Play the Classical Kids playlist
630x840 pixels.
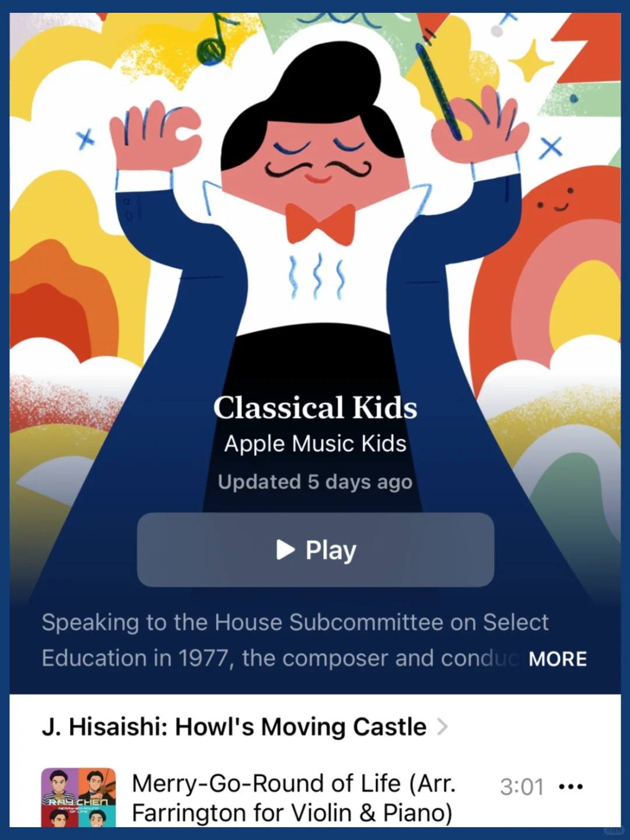[x=316, y=549]
